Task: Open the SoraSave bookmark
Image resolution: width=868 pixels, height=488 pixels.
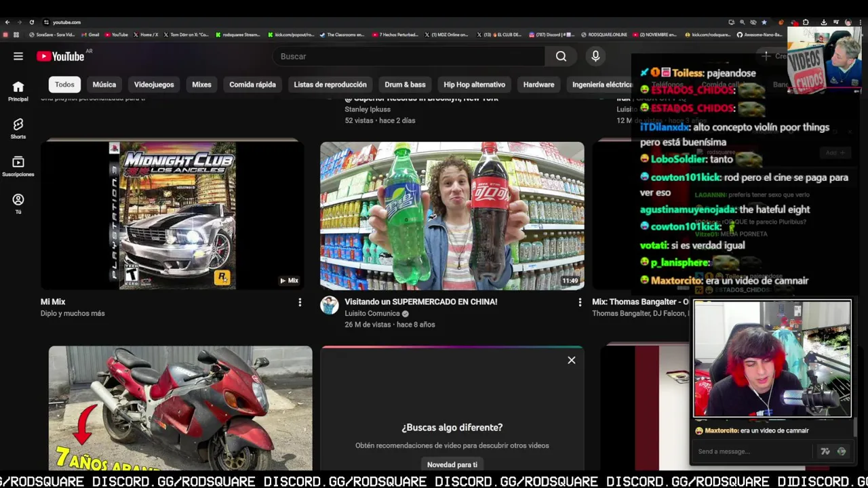Action: coord(52,35)
